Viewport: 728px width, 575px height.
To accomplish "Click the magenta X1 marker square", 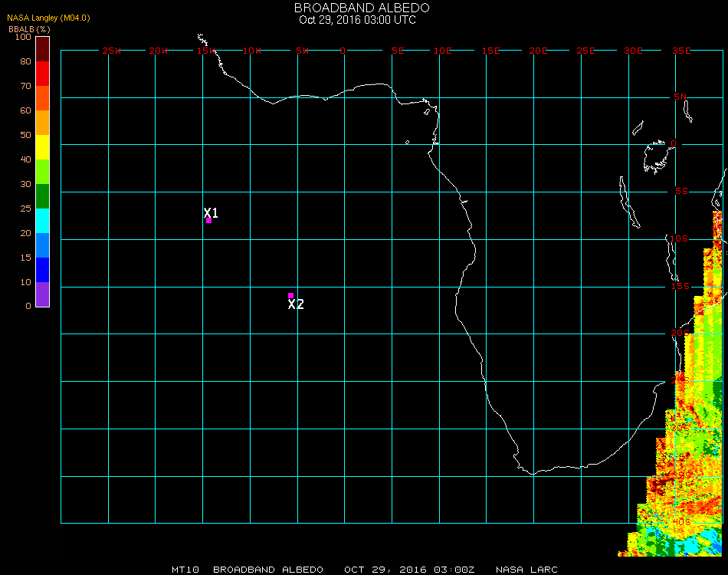I will click(x=209, y=221).
